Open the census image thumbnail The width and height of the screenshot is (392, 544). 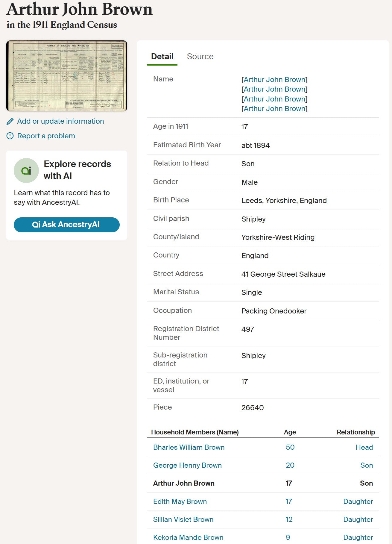[67, 76]
